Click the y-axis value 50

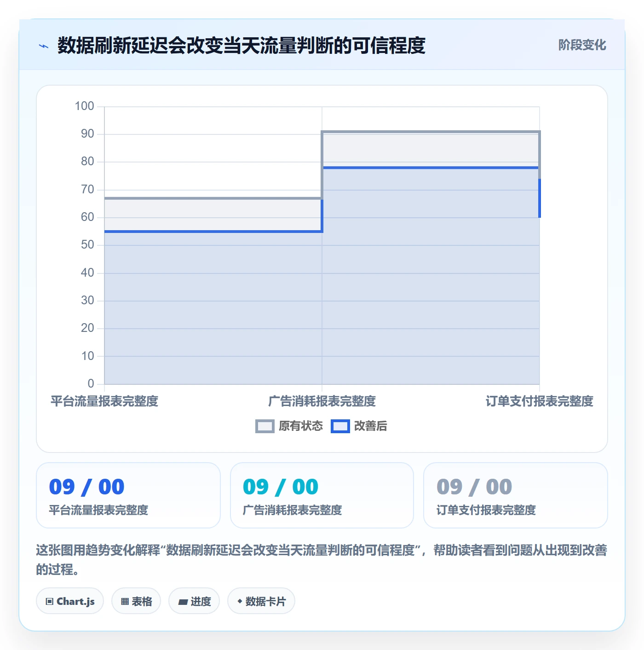[x=87, y=245]
